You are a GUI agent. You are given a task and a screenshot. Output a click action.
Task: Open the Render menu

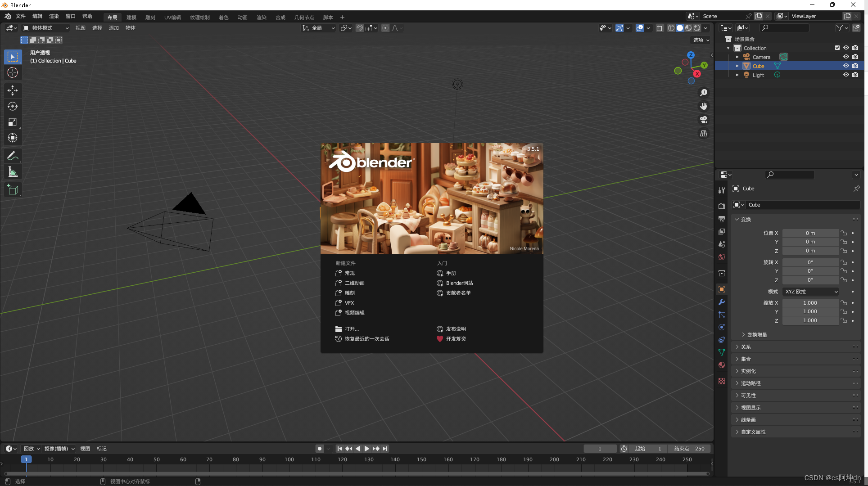tap(54, 16)
